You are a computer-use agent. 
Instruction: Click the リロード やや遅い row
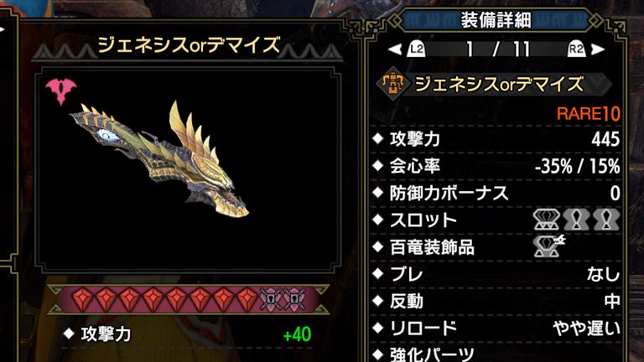point(496,328)
